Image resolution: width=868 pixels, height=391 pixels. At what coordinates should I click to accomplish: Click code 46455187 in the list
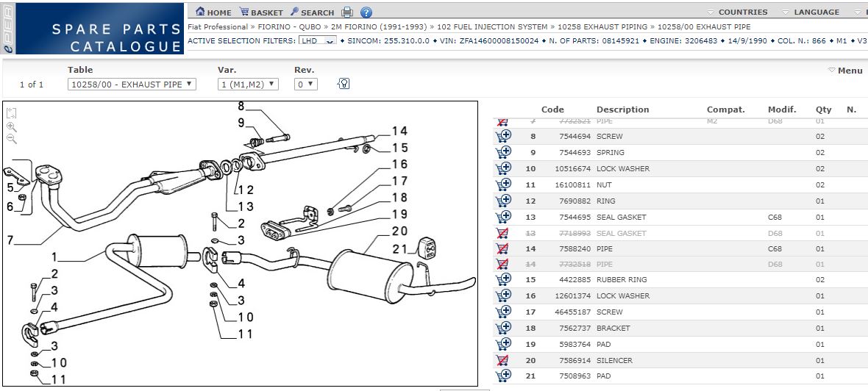click(573, 312)
